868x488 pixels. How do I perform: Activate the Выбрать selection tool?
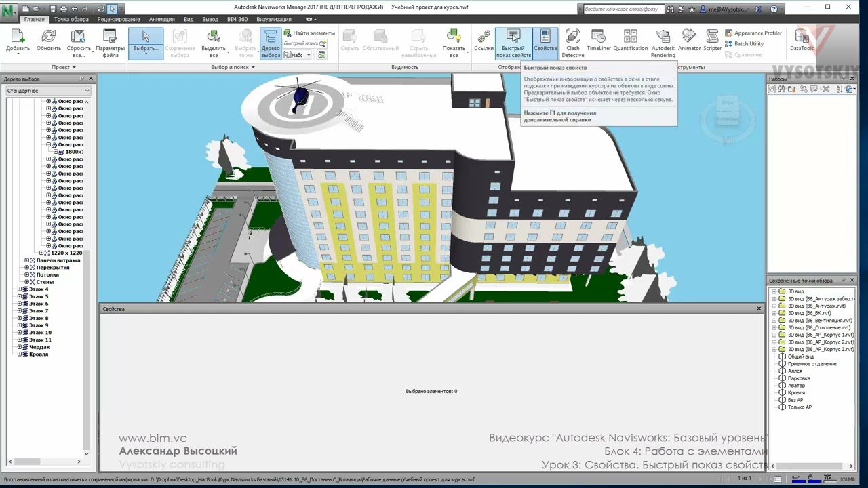click(x=146, y=43)
